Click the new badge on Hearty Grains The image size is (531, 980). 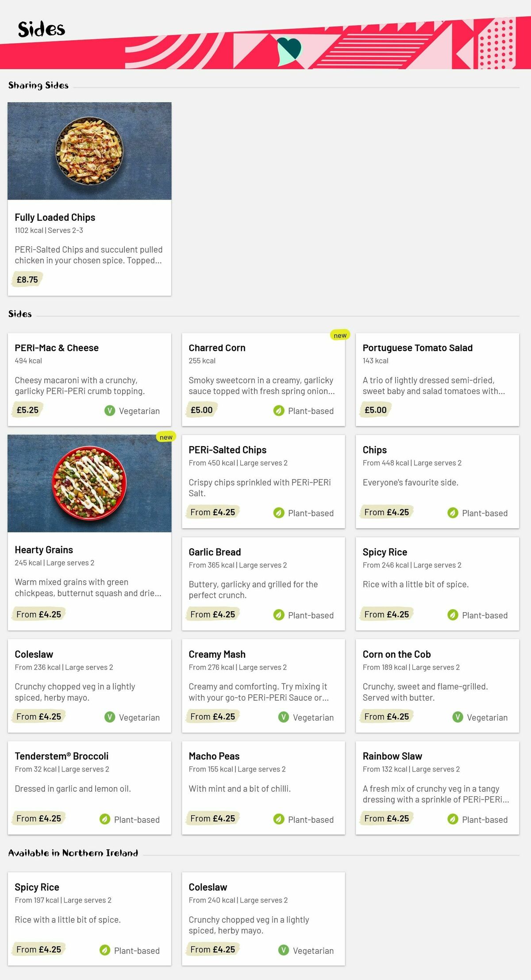166,437
